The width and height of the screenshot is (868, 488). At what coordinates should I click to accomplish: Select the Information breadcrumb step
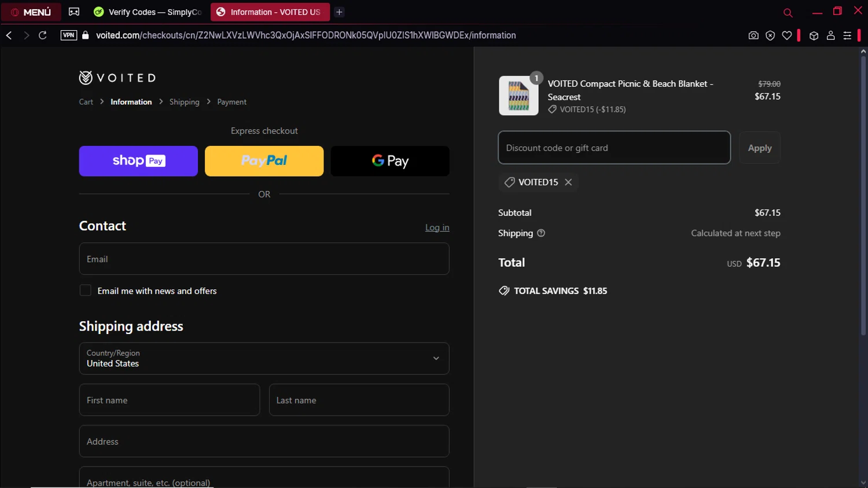tap(131, 102)
